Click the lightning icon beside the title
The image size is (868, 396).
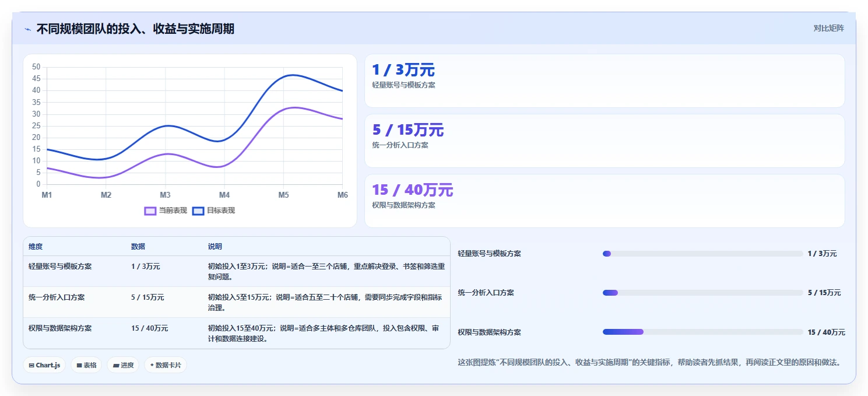28,29
